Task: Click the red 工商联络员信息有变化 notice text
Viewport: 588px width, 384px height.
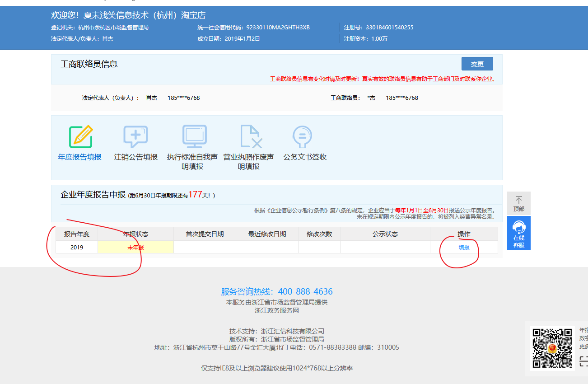Action: click(383, 79)
